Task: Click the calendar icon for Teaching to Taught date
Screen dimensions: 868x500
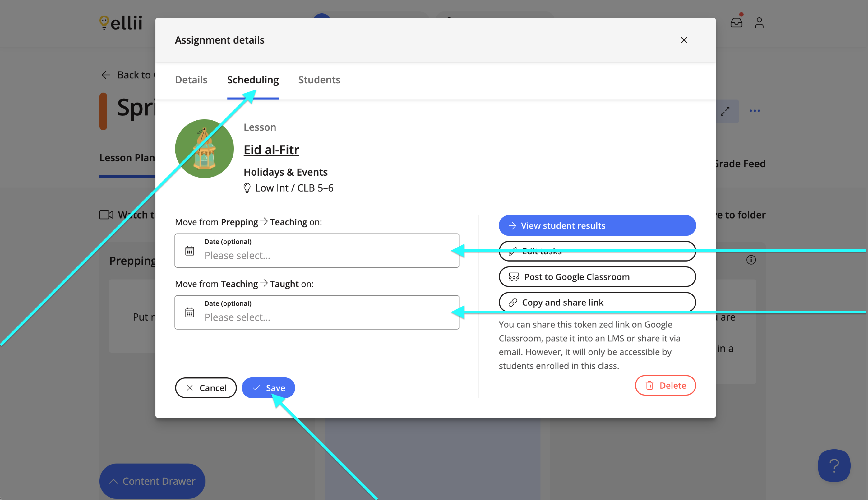Action: pos(190,312)
